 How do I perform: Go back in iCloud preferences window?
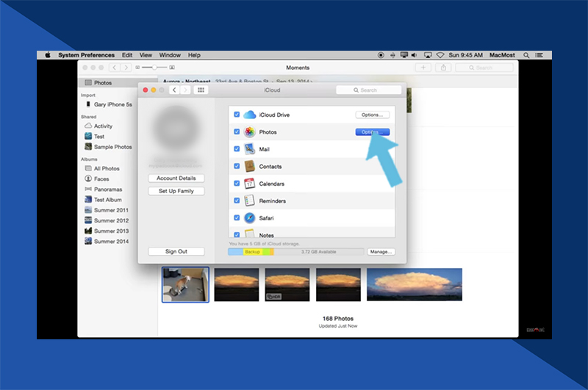tap(174, 90)
